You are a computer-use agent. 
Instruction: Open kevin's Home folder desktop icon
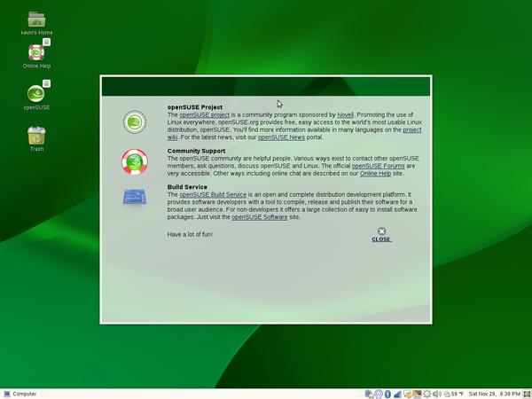pos(36,23)
